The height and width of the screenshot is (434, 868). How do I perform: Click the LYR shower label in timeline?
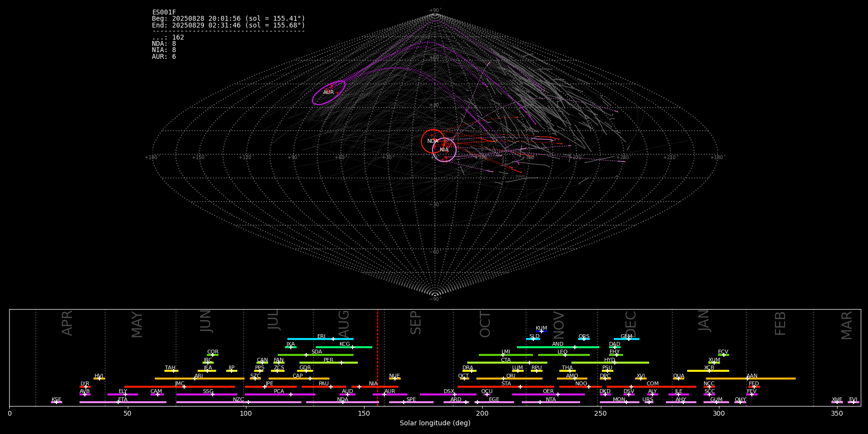(85, 384)
